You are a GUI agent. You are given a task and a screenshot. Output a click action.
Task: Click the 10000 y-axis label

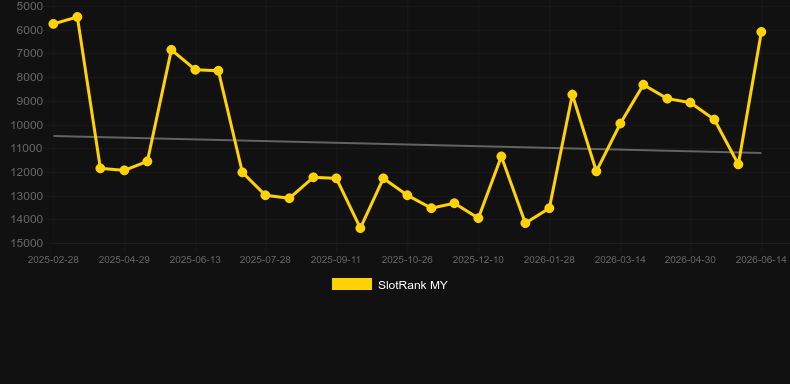pyautogui.click(x=27, y=125)
